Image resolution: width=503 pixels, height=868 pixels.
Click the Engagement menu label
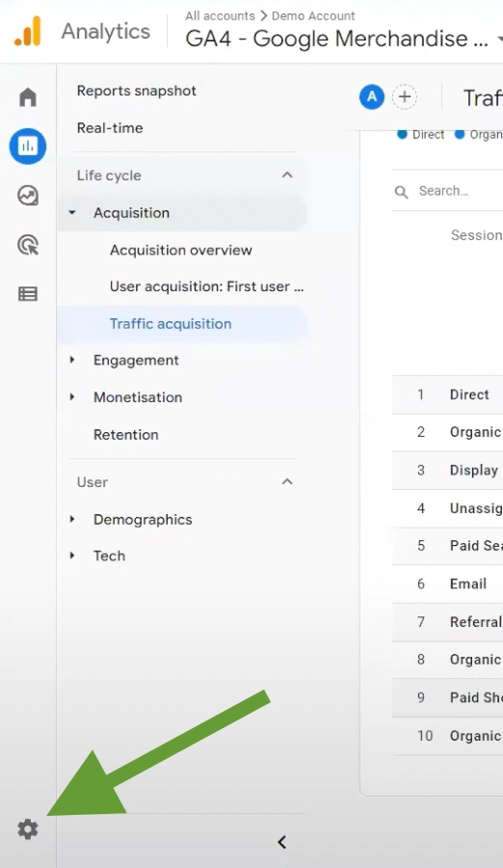136,361
